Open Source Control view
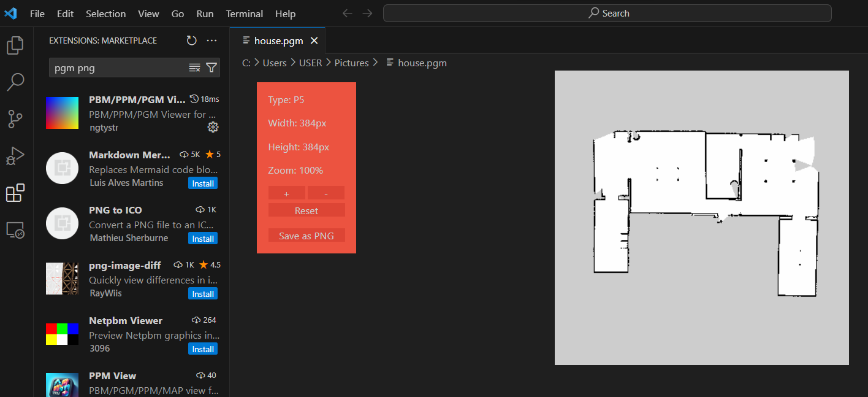Screen dimensions: 868x397 tap(15, 119)
